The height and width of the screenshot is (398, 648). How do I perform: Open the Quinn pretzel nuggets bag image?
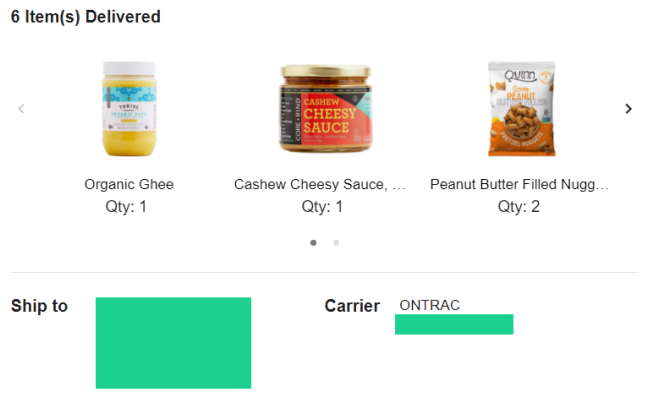pyautogui.click(x=522, y=109)
